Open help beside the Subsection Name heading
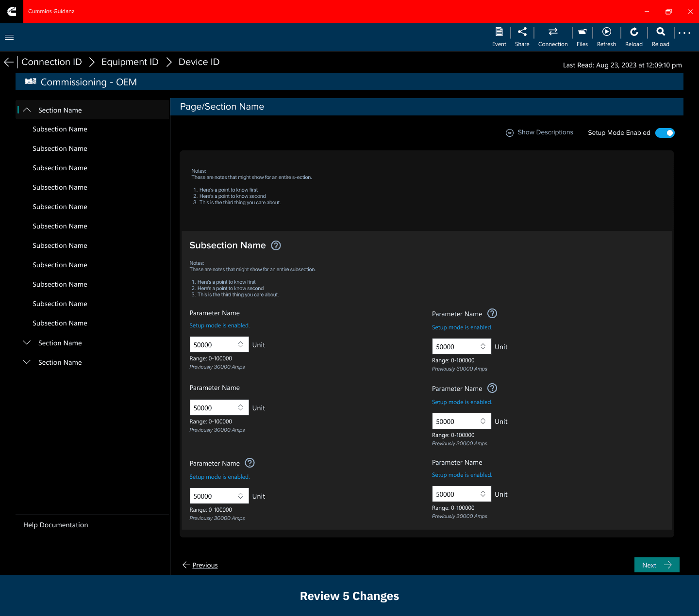699x616 pixels. 276,245
